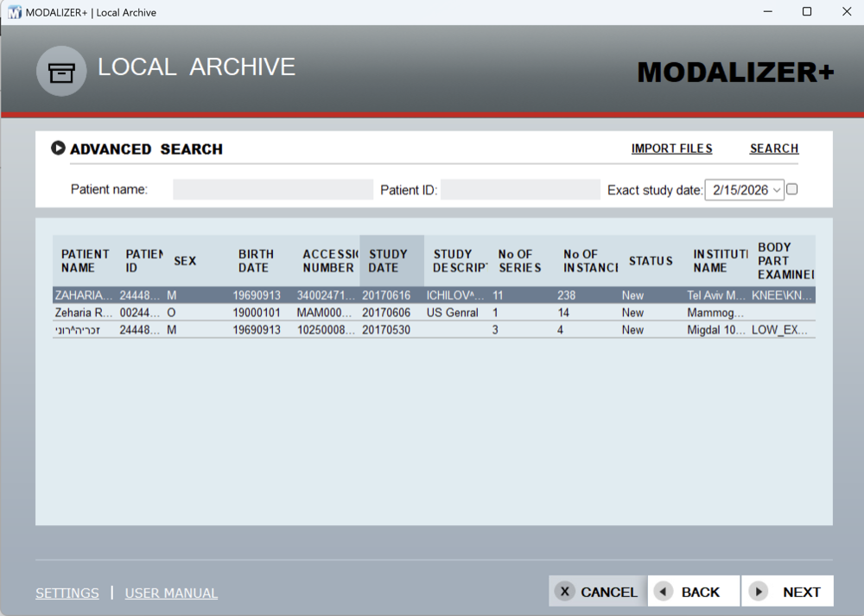Screen dimensions: 864x616
Task: Open Import Files link
Action: coord(671,149)
